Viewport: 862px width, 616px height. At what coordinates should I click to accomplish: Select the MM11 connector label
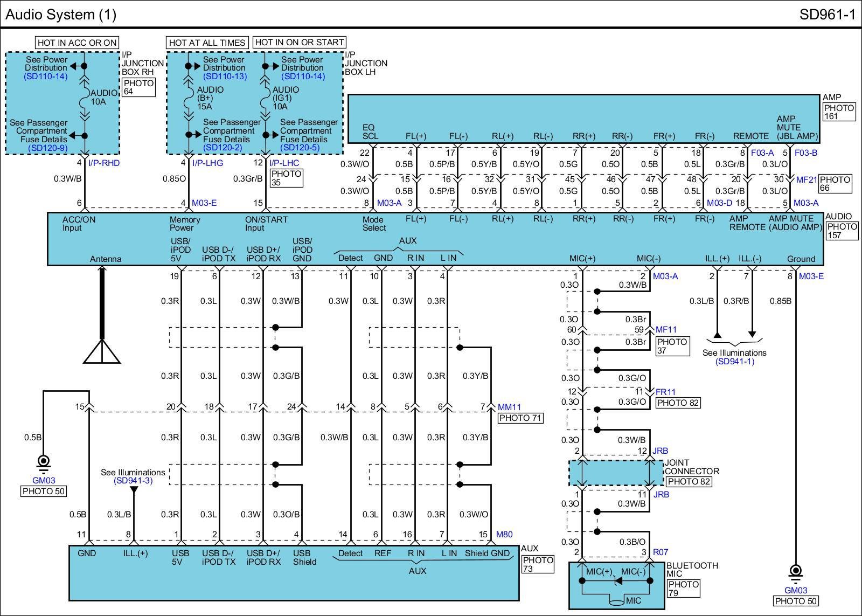(509, 407)
